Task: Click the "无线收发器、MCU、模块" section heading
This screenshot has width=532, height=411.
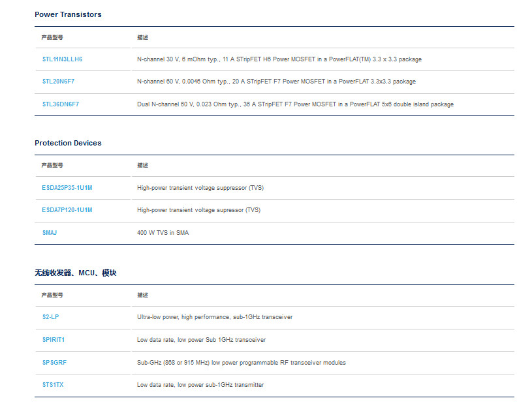Action: click(76, 273)
